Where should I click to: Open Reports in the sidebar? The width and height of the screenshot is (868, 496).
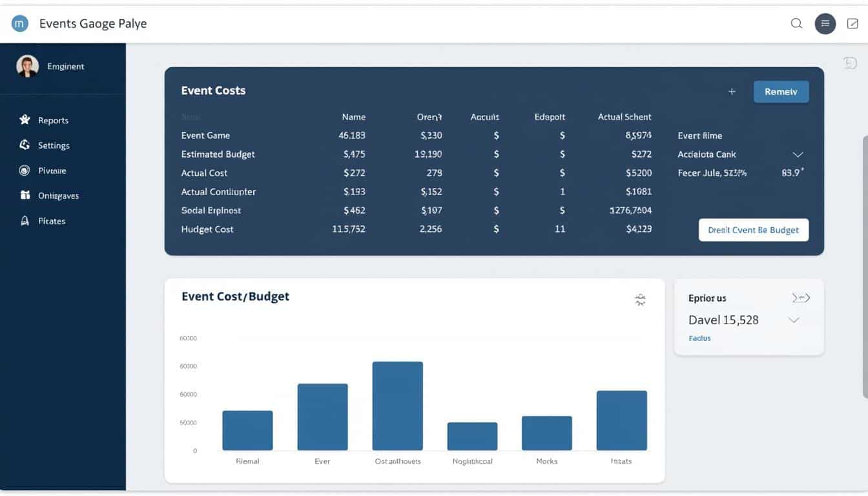click(53, 120)
